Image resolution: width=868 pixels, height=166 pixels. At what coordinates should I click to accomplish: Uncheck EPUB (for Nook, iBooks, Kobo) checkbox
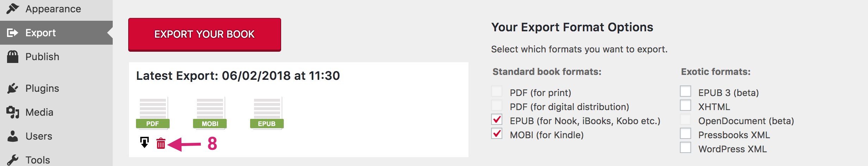(x=497, y=120)
